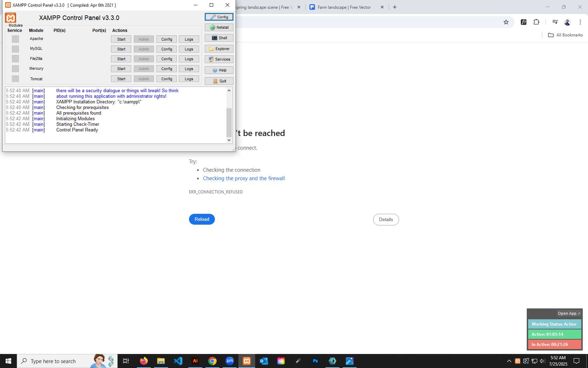Open volume control in system tray

pos(542,361)
